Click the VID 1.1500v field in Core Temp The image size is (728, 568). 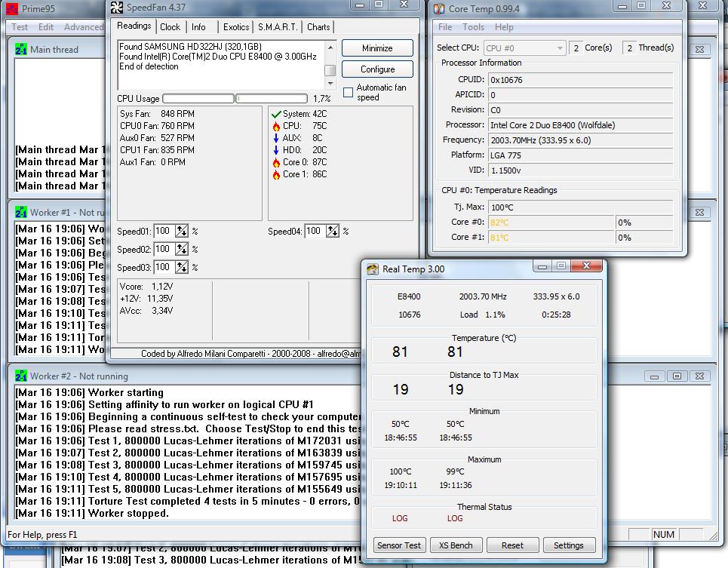[x=580, y=170]
